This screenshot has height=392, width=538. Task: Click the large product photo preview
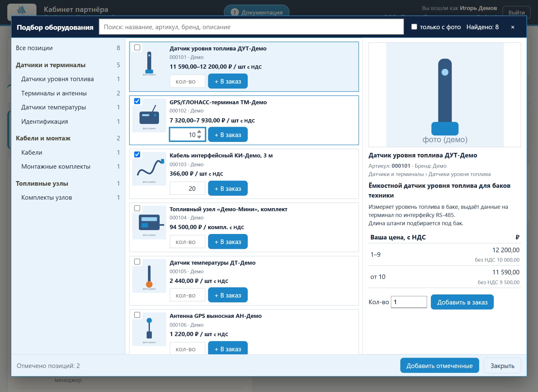(445, 95)
